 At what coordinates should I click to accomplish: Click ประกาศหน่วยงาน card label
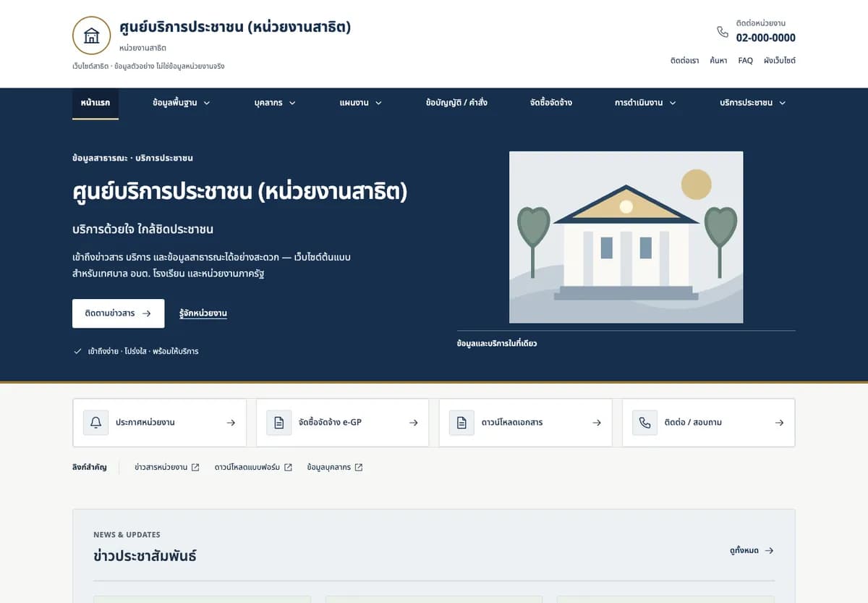point(145,423)
